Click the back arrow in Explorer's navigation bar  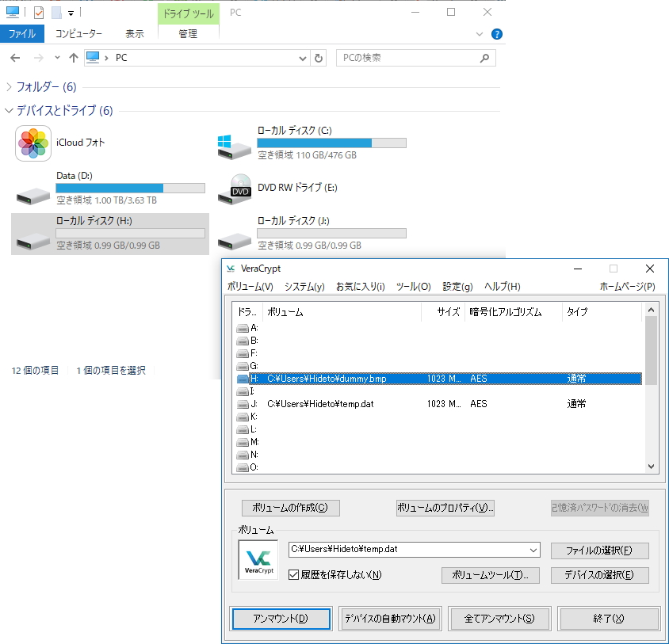pyautogui.click(x=13, y=57)
